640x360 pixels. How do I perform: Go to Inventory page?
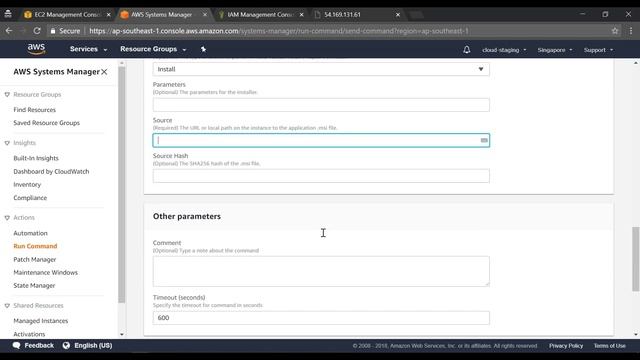(27, 184)
